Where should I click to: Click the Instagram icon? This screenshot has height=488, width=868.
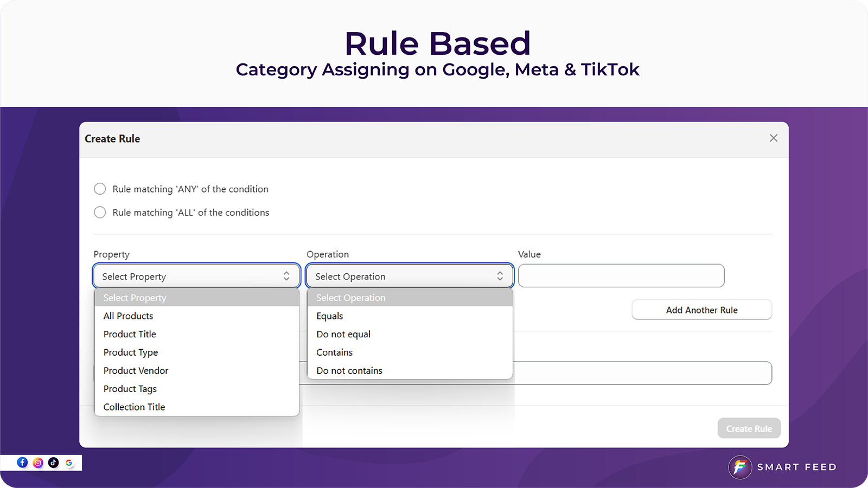click(x=38, y=463)
